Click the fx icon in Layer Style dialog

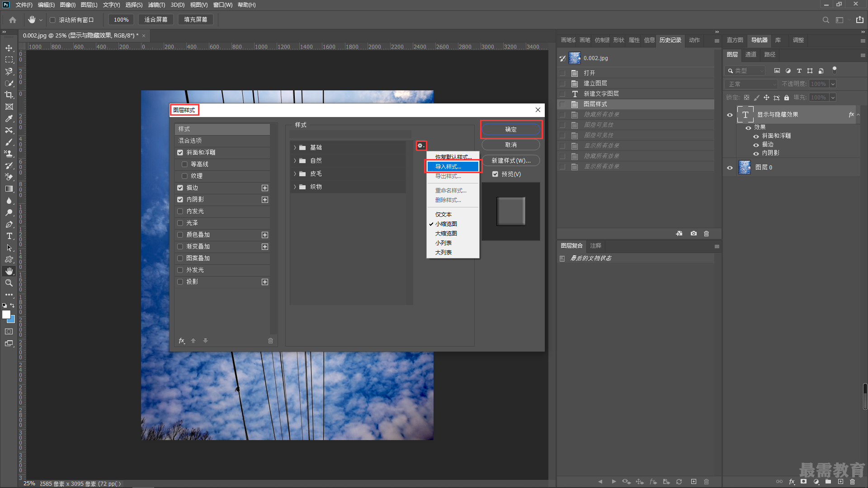[x=182, y=341]
